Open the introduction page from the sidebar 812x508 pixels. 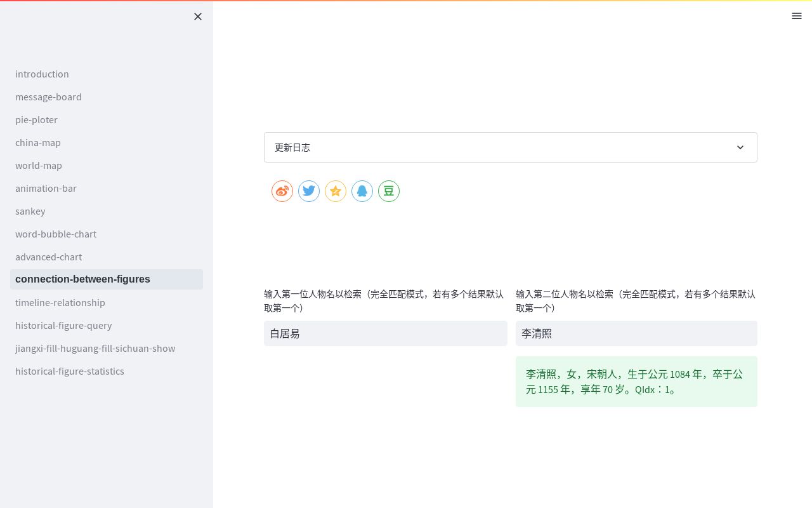click(42, 74)
